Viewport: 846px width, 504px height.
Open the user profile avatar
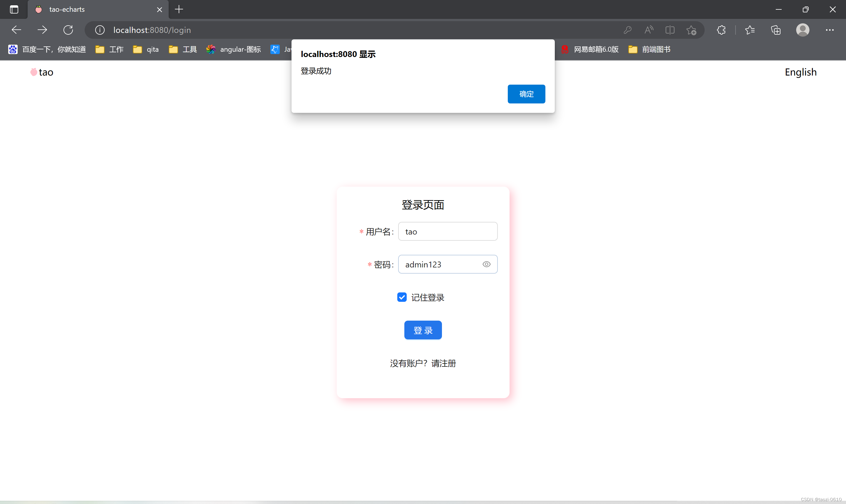pos(803,30)
